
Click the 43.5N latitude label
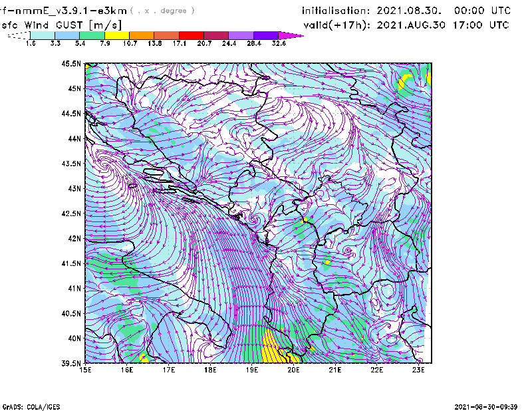(71, 164)
